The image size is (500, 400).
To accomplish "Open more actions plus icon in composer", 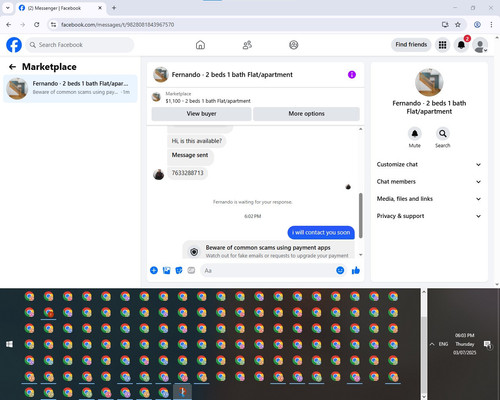I will (x=154, y=270).
